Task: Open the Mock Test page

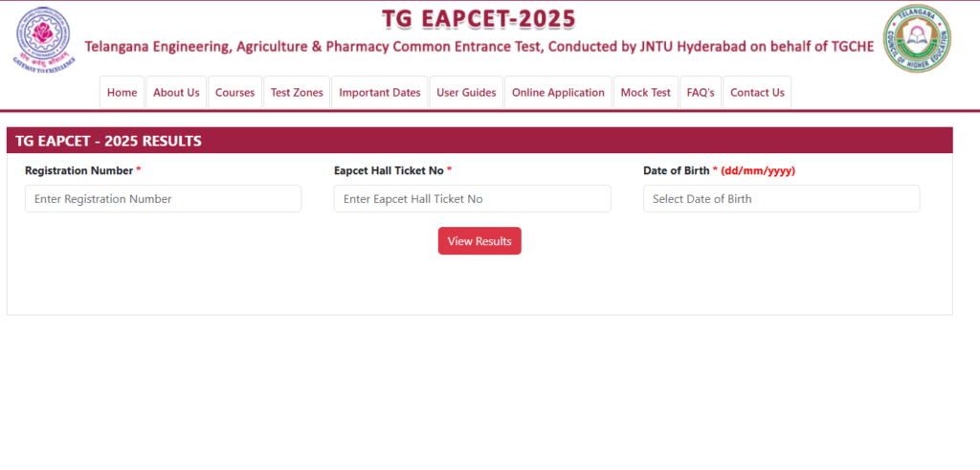Action: pyautogui.click(x=646, y=93)
